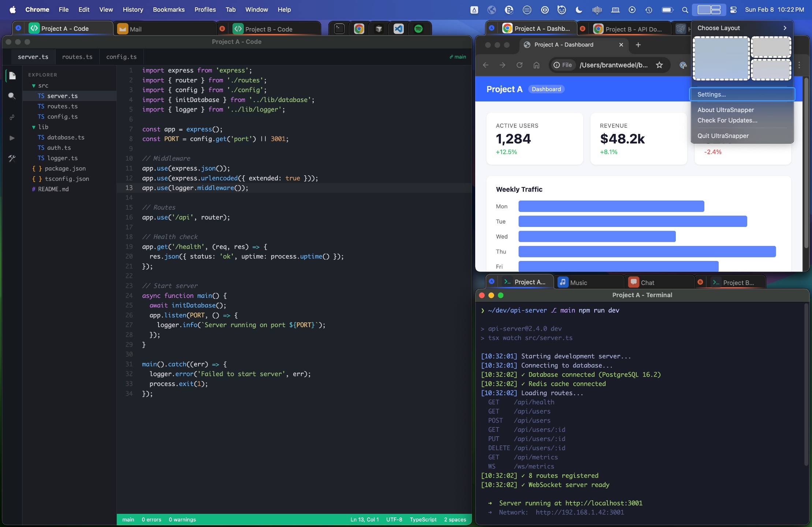Open the Explorer files icon in sidebar
Image resolution: width=812 pixels, height=527 pixels.
[x=12, y=76]
